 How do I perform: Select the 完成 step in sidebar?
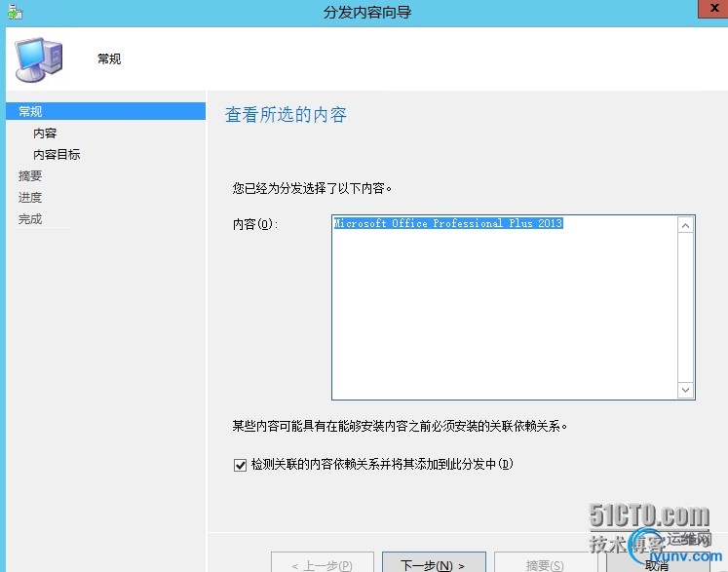point(30,218)
